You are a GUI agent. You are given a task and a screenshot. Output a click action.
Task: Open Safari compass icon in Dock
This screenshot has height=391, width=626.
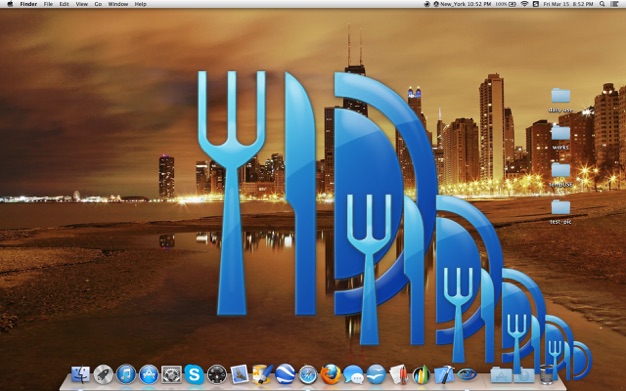pyautogui.click(x=308, y=375)
